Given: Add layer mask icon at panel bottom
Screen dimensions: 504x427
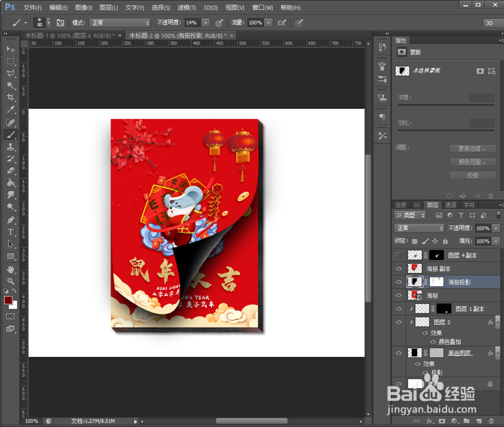Looking at the screenshot, I should 442,421.
